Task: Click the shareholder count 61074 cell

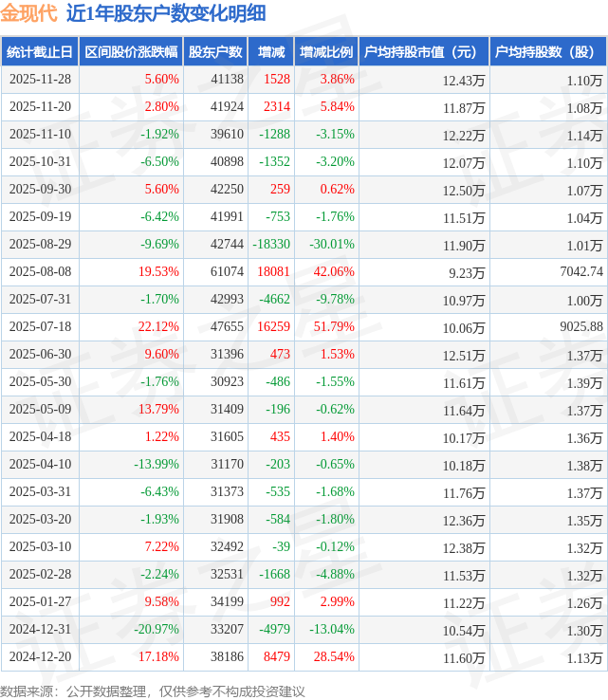Action: tap(226, 272)
